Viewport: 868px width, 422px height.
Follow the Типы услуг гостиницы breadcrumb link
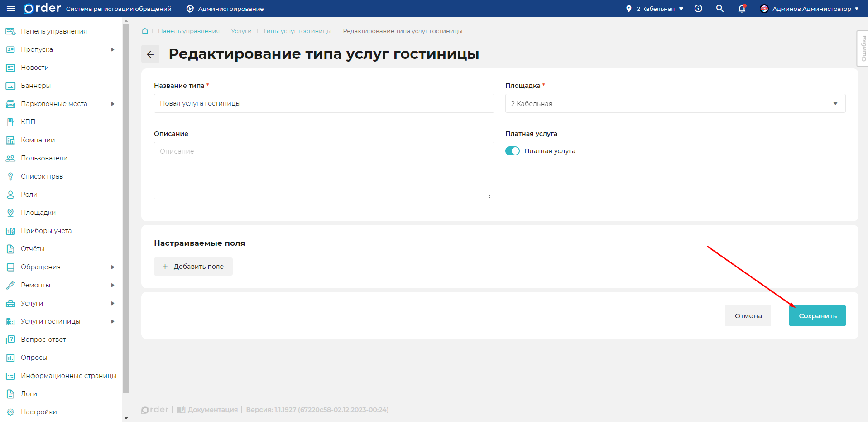(297, 31)
